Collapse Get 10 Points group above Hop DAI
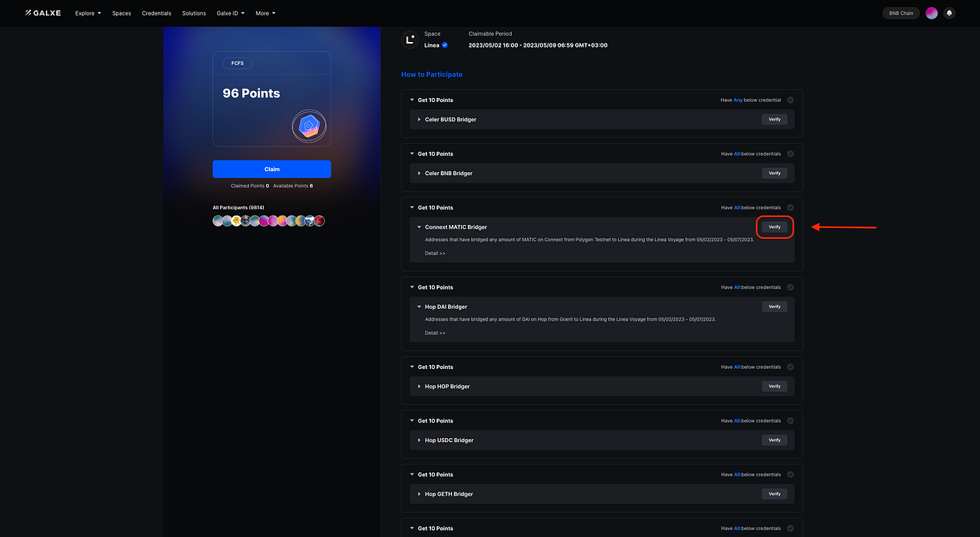 [412, 287]
